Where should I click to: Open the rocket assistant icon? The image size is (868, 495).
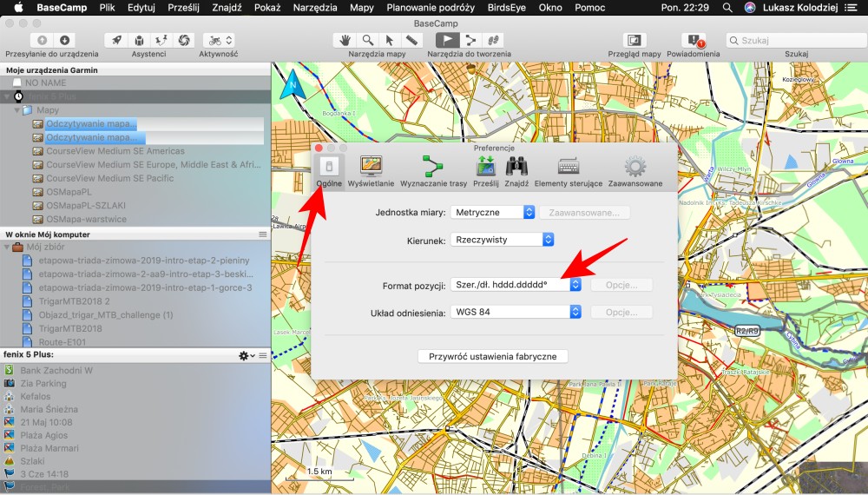(x=116, y=40)
